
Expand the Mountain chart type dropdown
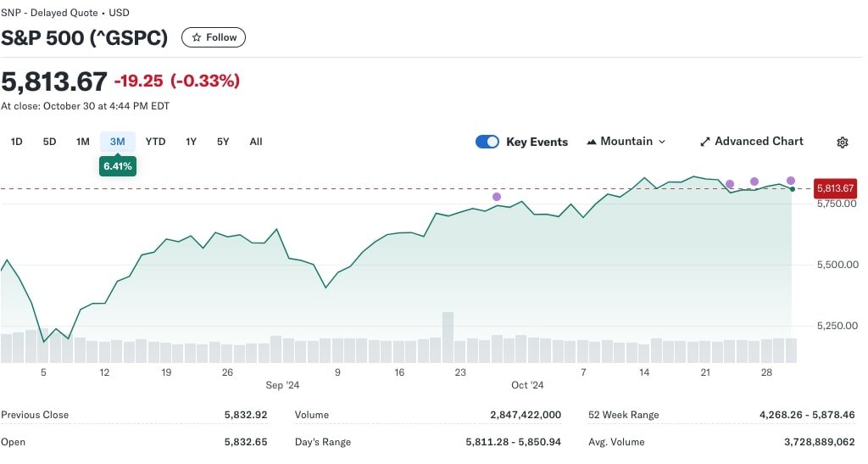click(x=661, y=142)
